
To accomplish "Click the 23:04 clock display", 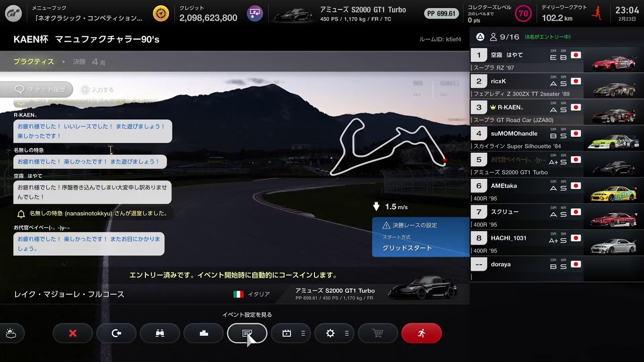I will point(627,10).
